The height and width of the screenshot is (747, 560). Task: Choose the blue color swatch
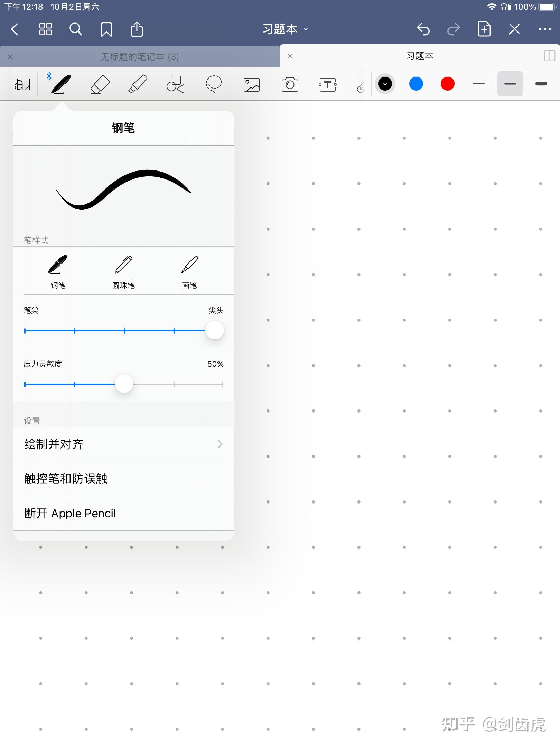(416, 84)
